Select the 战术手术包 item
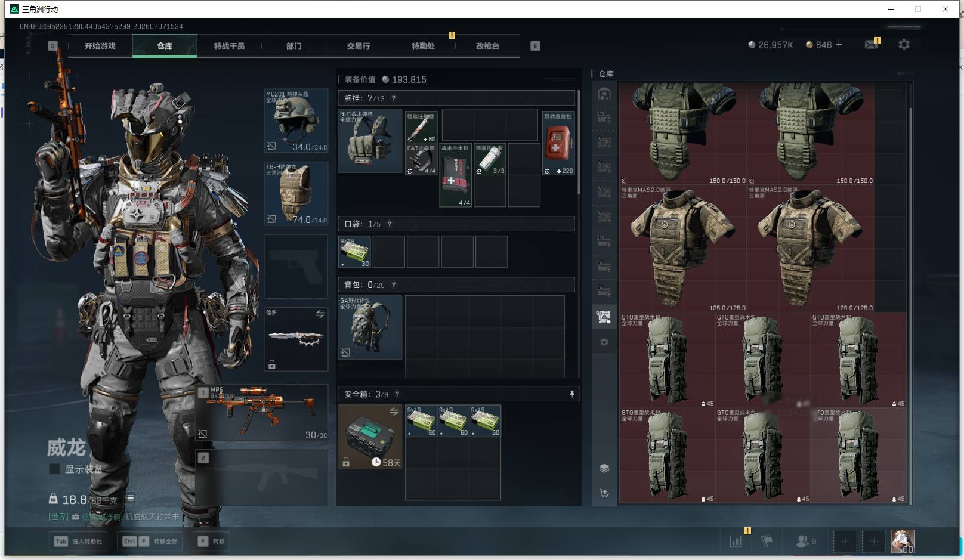This screenshot has width=964, height=560. coord(456,175)
